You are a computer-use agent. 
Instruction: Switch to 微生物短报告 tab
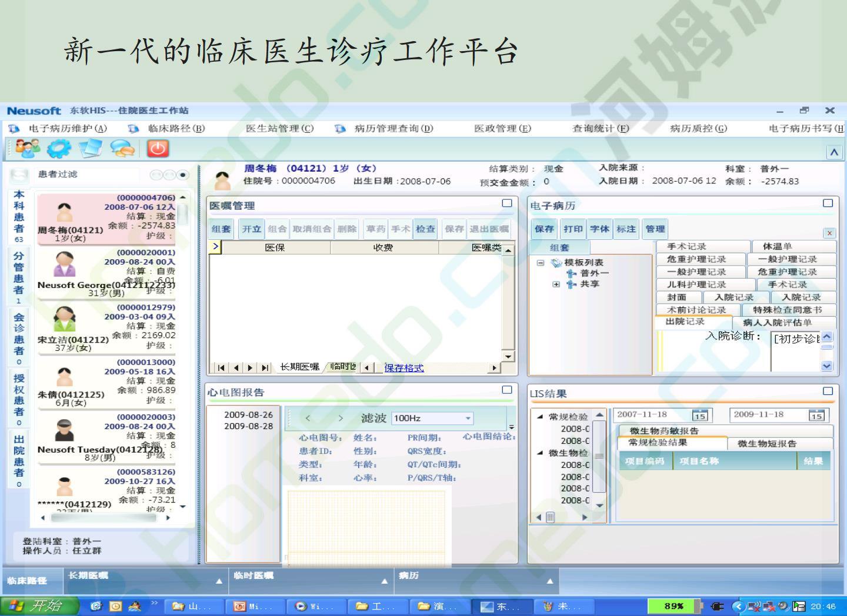click(x=767, y=444)
